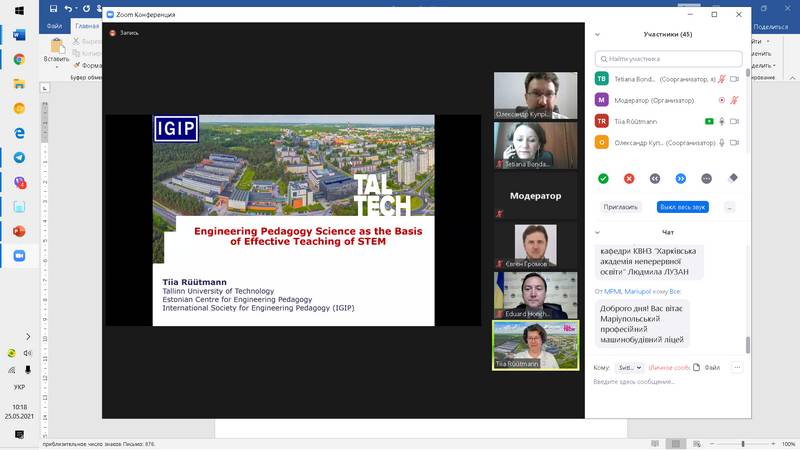Select Tiia Rüütmann avatar TR in participants
This screenshot has height=450, width=800.
602,121
